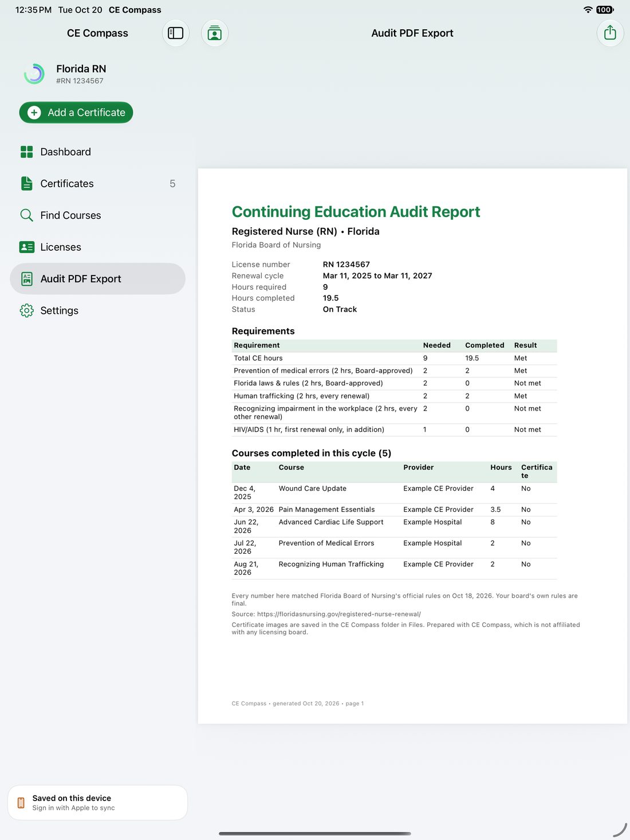This screenshot has width=630, height=840.
Task: Click the Courses completed in this cycle heading
Action: [x=312, y=453]
